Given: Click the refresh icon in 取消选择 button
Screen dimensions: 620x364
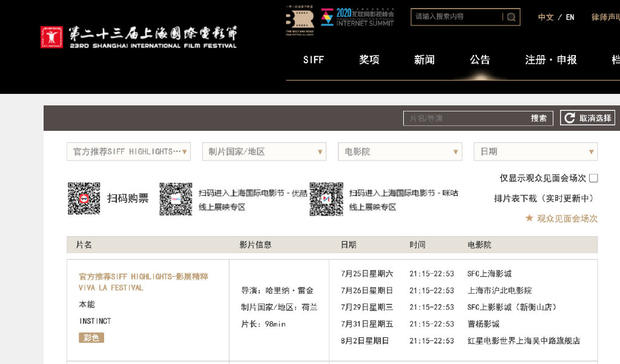Looking at the screenshot, I should [569, 118].
